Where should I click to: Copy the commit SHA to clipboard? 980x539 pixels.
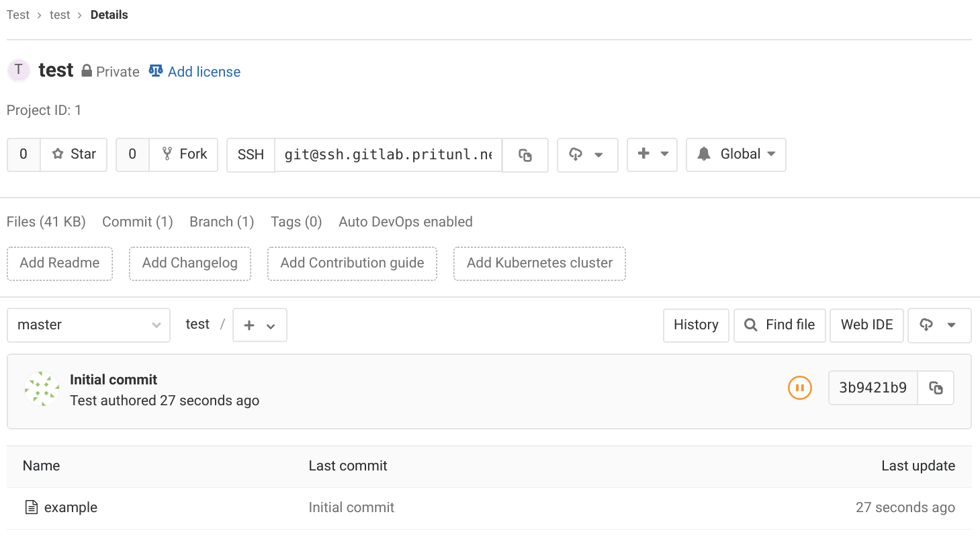936,388
